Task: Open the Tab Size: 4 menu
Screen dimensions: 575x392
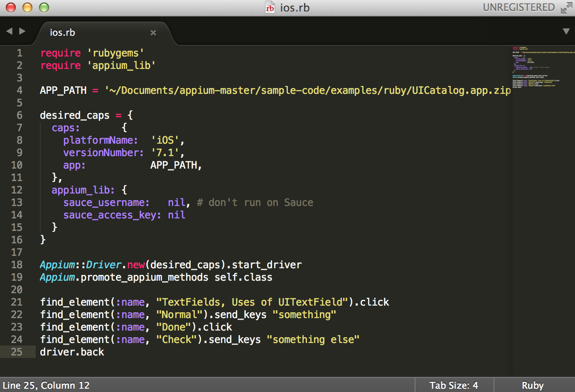Action: (x=454, y=385)
